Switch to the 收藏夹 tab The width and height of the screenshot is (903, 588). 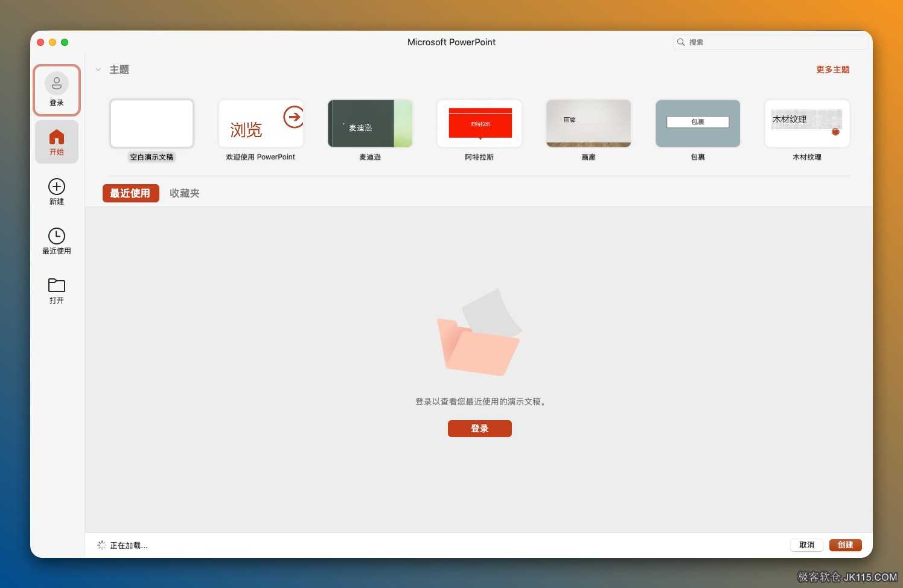tap(185, 193)
